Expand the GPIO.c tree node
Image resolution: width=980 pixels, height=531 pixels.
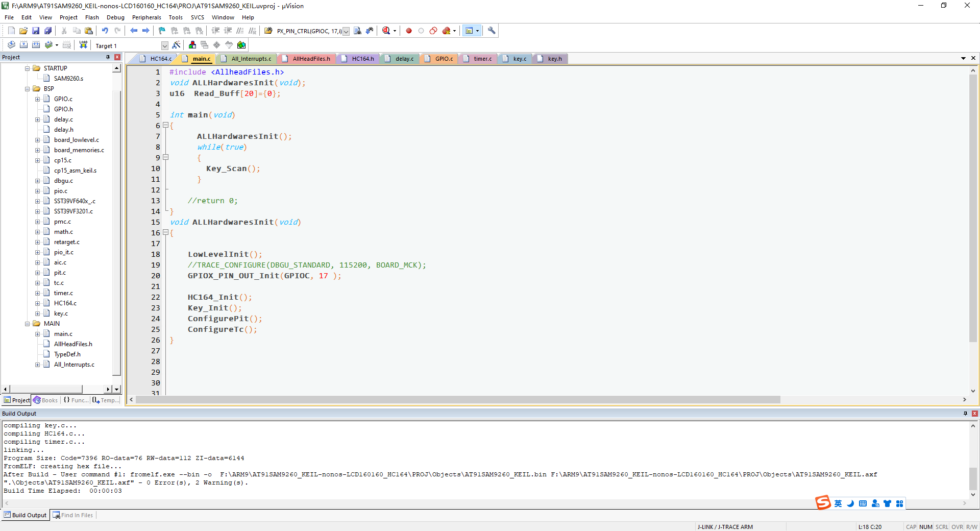(x=37, y=99)
